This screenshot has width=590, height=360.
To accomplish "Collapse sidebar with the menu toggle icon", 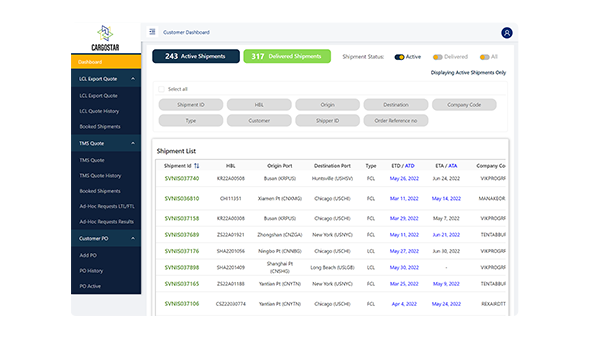I will click(152, 32).
